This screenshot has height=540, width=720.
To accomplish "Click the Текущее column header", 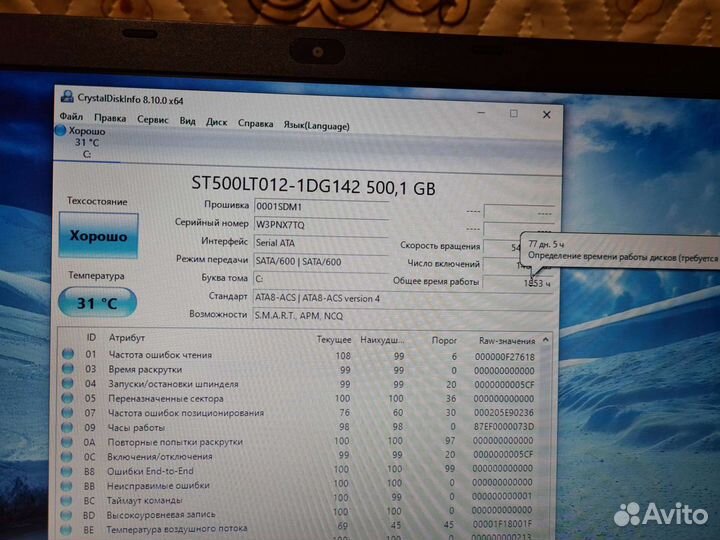I will coord(334,340).
